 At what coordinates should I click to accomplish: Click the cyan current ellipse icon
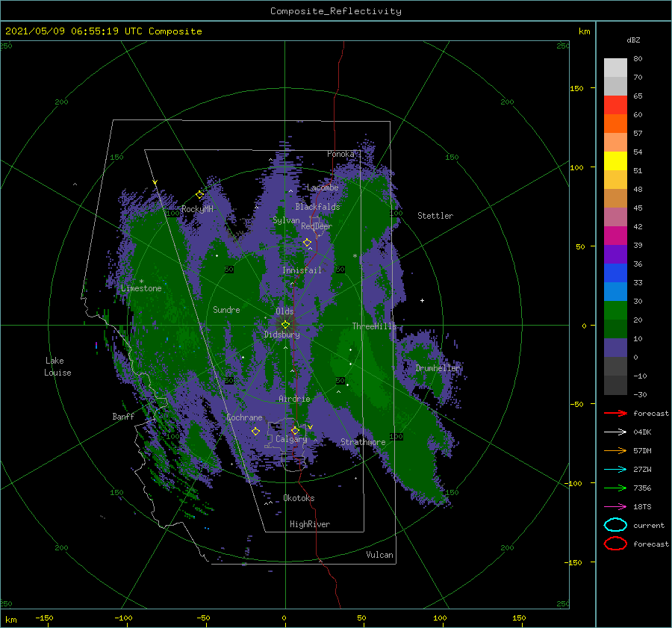[x=615, y=525]
